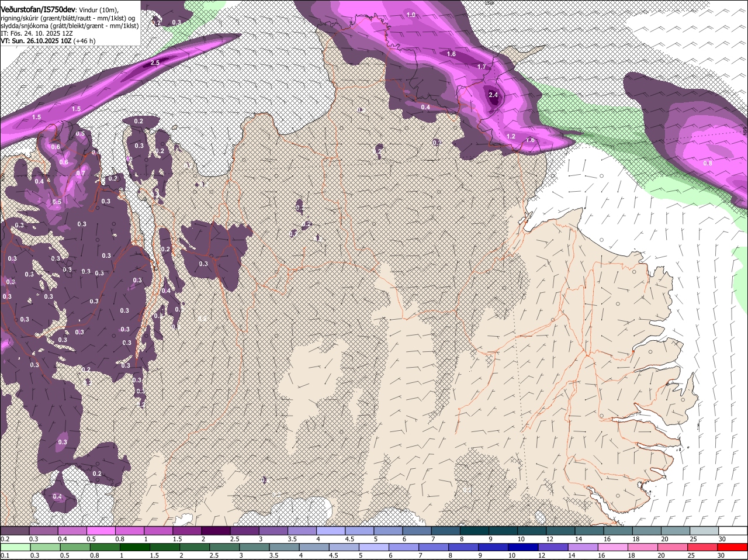Click the 2.5 label inside the northwest snow streak
This screenshot has height=560, width=748.
[155, 63]
